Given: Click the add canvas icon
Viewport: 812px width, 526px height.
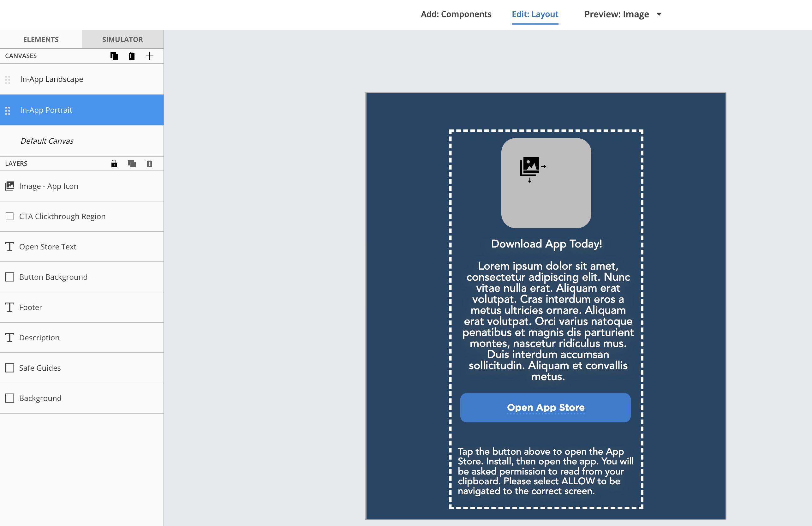Looking at the screenshot, I should coord(149,56).
